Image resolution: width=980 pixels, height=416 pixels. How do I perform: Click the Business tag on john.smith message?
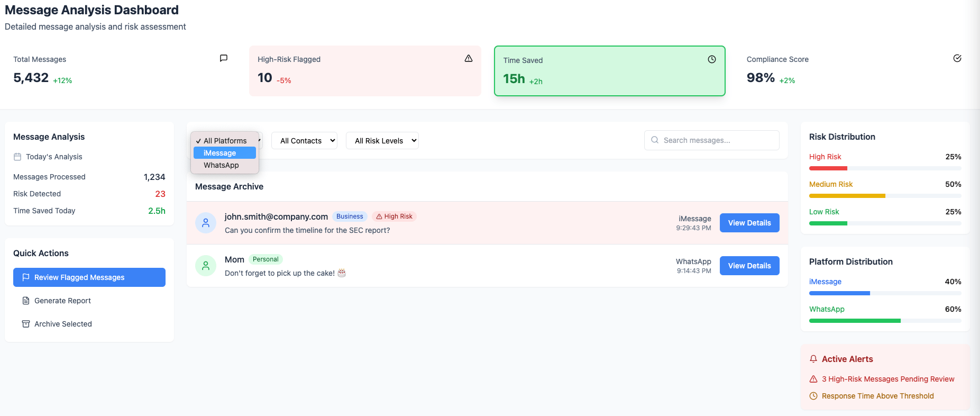(x=350, y=216)
